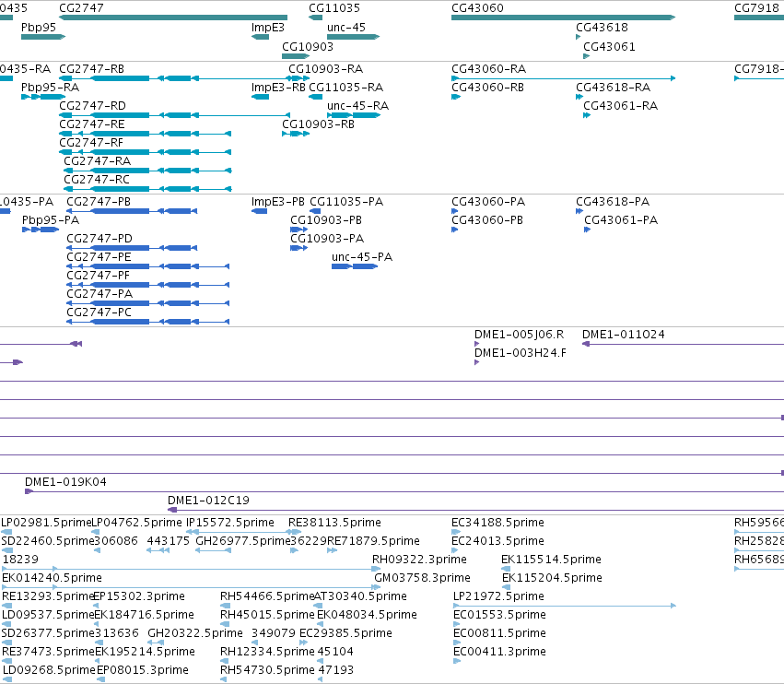This screenshot has width=784, height=684.
Task: Select EST EC00411.3prime
Action: click(457, 661)
